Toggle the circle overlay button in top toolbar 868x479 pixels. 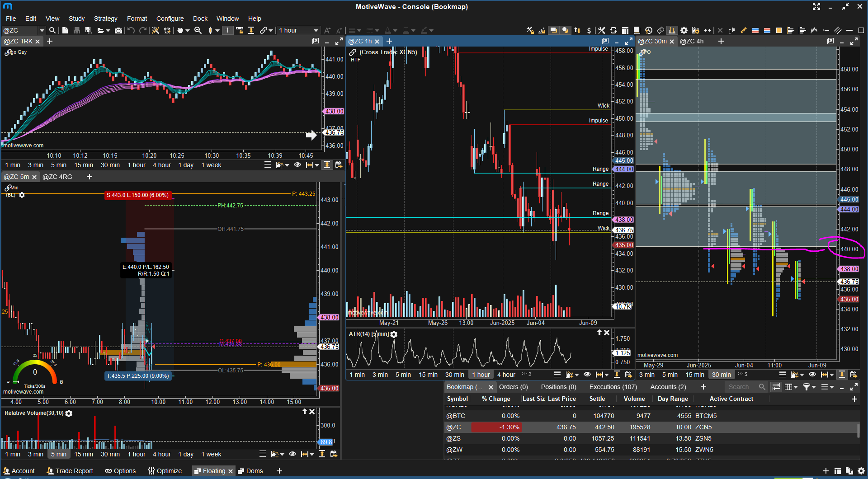(x=565, y=30)
